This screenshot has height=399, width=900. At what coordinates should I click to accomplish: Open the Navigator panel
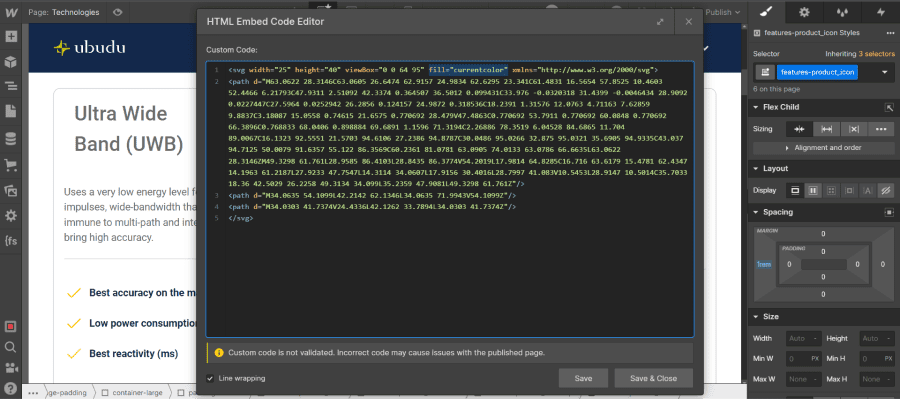tap(11, 87)
